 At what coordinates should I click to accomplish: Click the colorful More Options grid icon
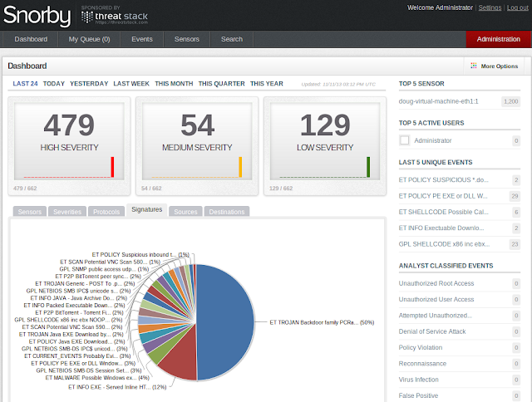474,66
